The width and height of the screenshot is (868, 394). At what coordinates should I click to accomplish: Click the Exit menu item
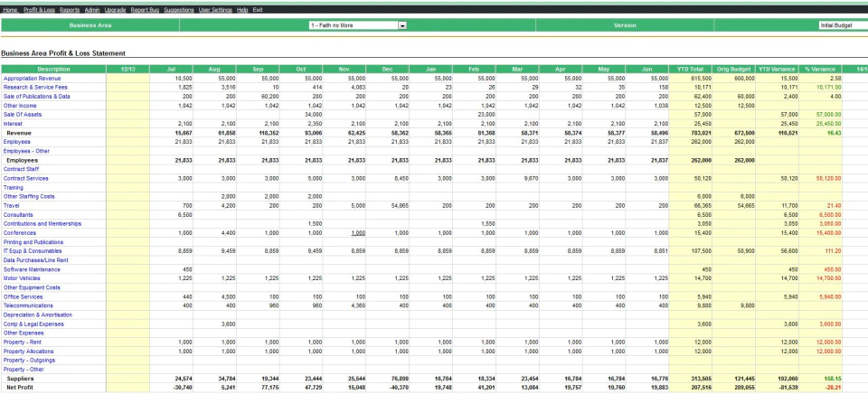point(258,10)
